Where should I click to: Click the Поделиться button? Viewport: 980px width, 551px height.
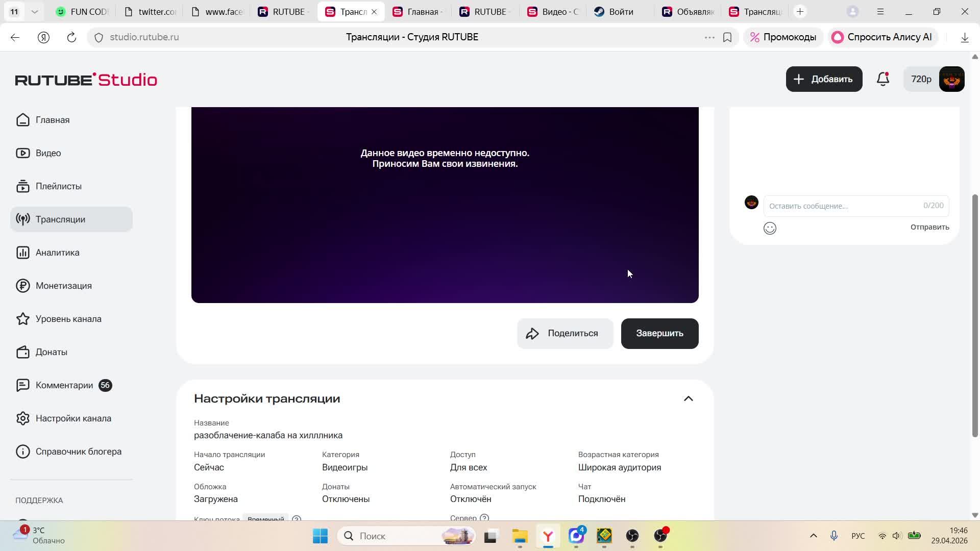(565, 334)
